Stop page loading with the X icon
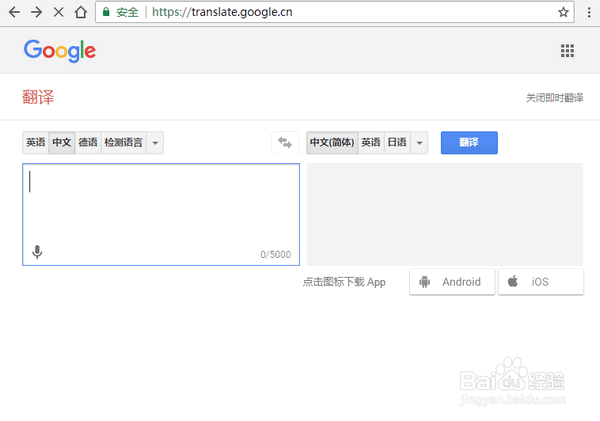 [x=59, y=12]
